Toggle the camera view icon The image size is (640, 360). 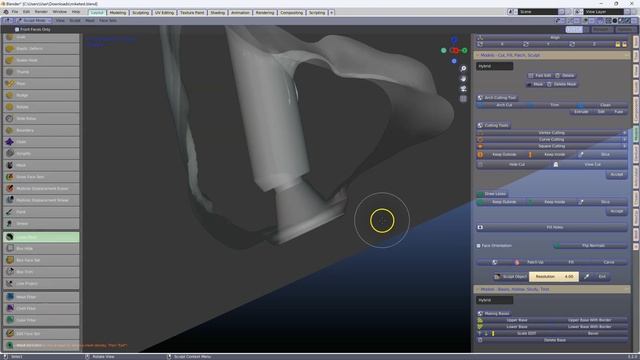click(x=463, y=89)
